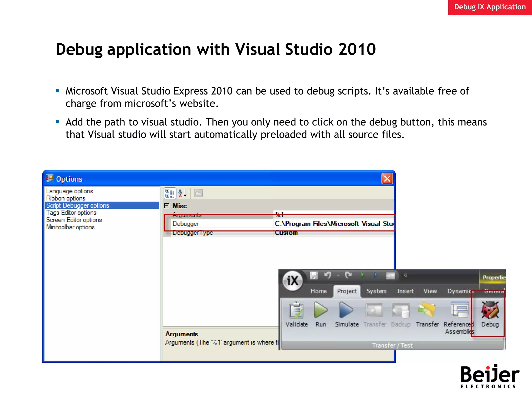
Task: Click blue simulate arrow in quick access bar
Action: [376, 275]
